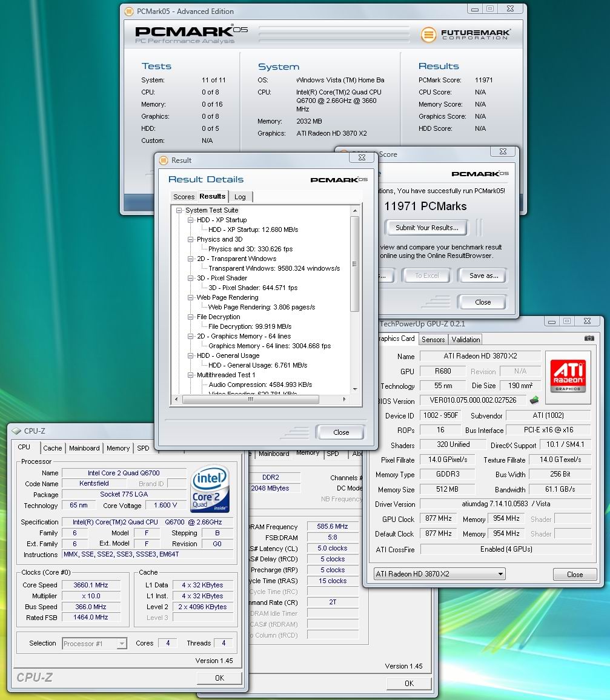Click Submit Your Results button

[427, 228]
